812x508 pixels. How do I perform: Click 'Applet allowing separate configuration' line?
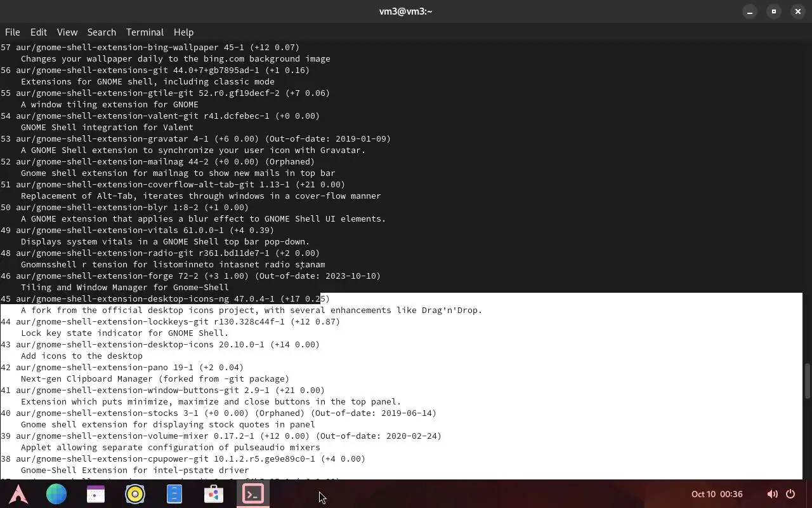coord(171,448)
